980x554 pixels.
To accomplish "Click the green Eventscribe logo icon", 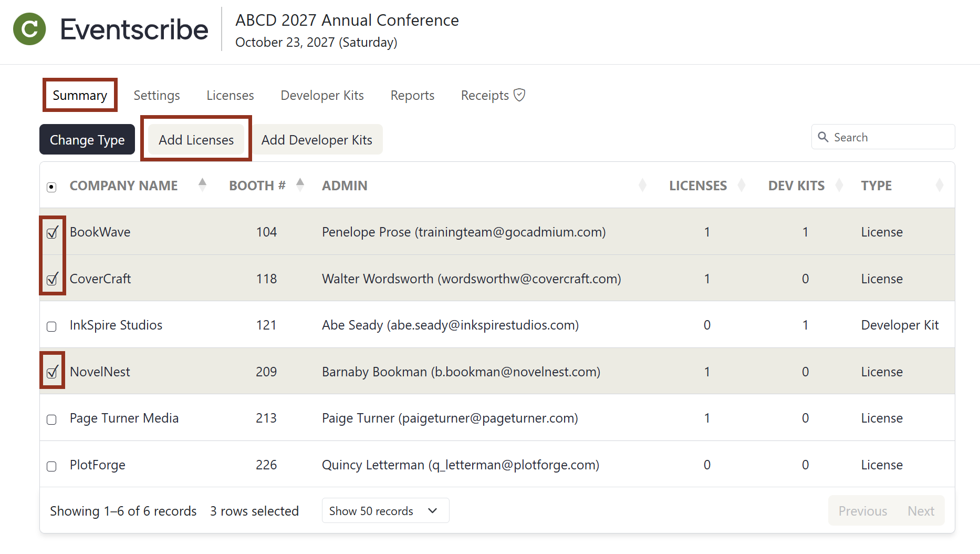I will pos(29,29).
